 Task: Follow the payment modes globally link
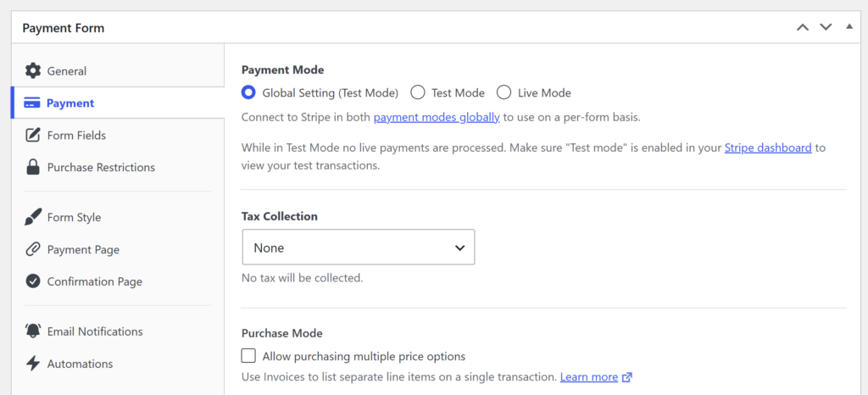point(437,117)
